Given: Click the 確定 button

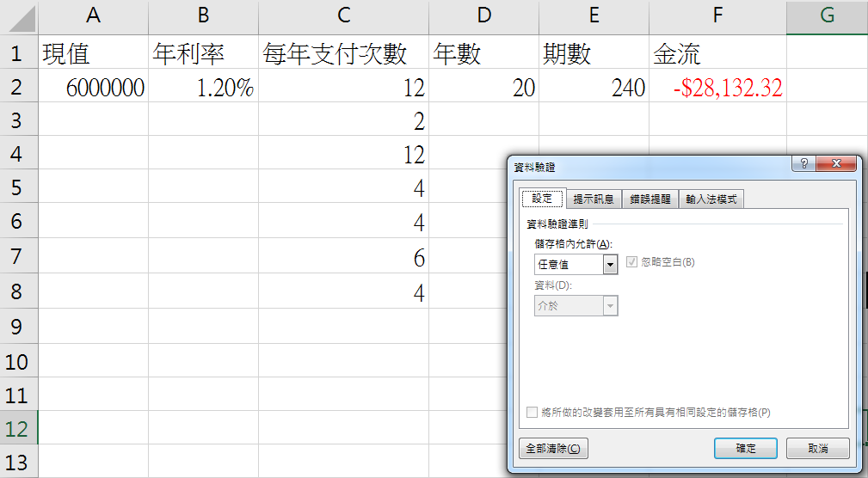Looking at the screenshot, I should click(746, 448).
